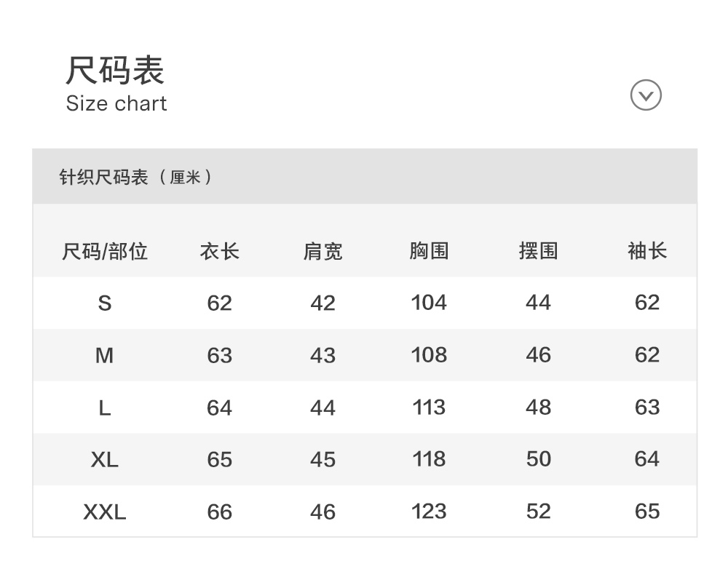The image size is (728, 561).
Task: Click the 尺码/部位 column header
Action: pyautogui.click(x=105, y=252)
